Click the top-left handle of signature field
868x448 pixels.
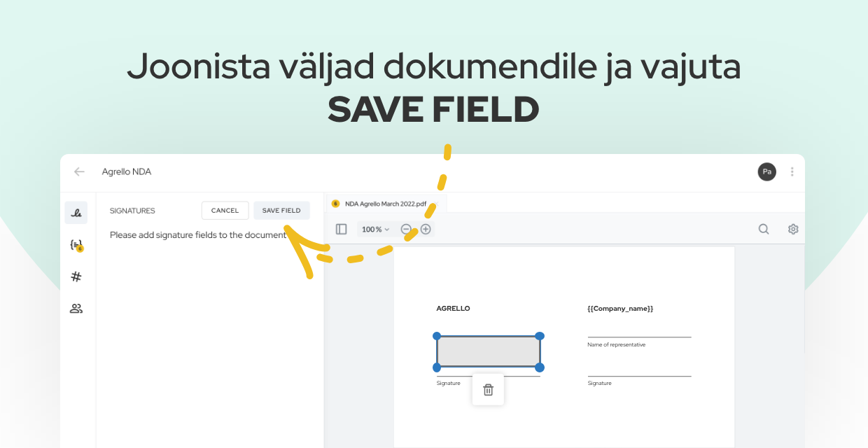[437, 336]
